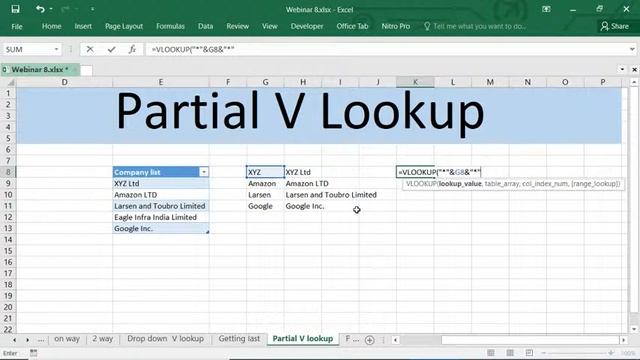
Task: Click table_array in the VLOOKUP function tooltip
Action: tap(501, 184)
